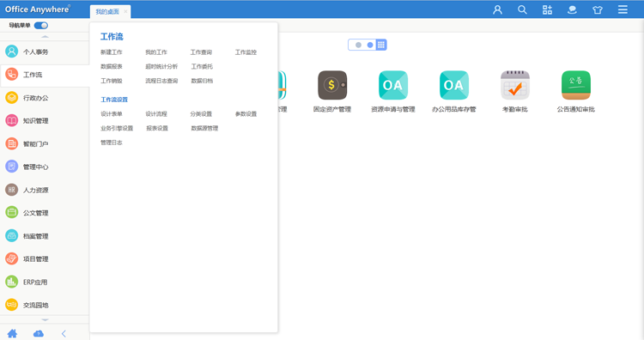Close the 我的桌面 tab

[x=125, y=11]
